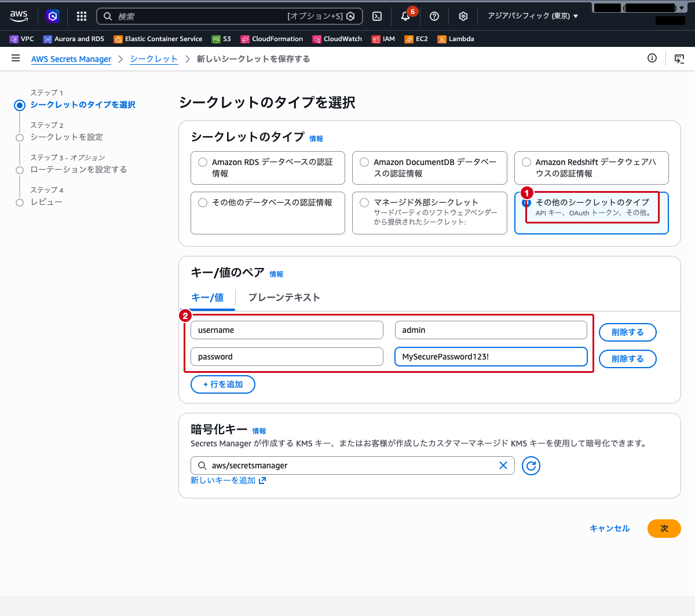Click the + 行を追加 button
The width and height of the screenshot is (695, 616).
click(x=223, y=384)
